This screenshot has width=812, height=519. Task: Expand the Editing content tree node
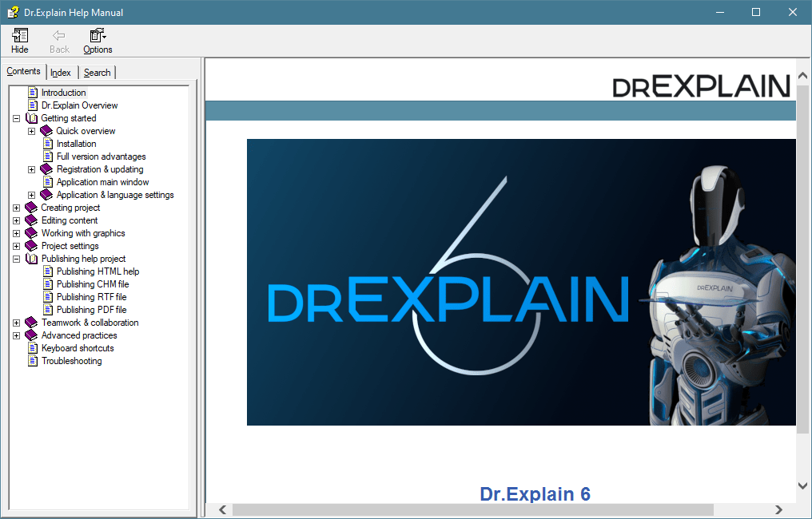(16, 220)
